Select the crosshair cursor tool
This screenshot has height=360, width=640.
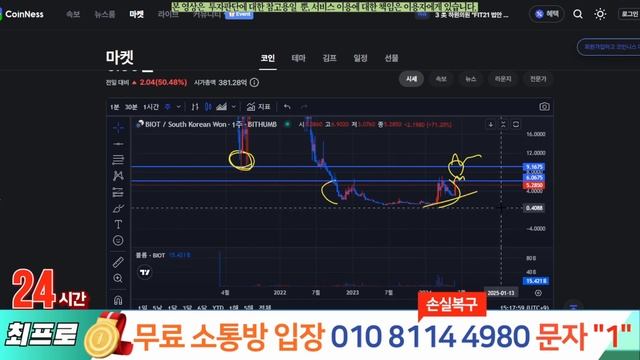118,128
